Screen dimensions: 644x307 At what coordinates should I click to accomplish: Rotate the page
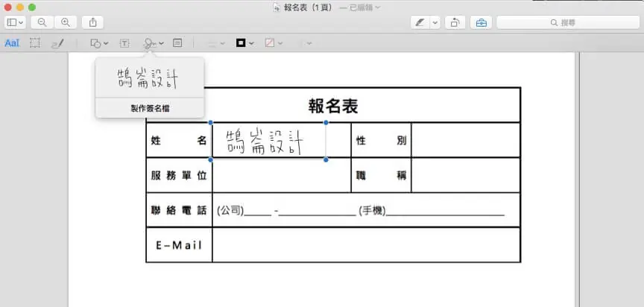point(455,22)
